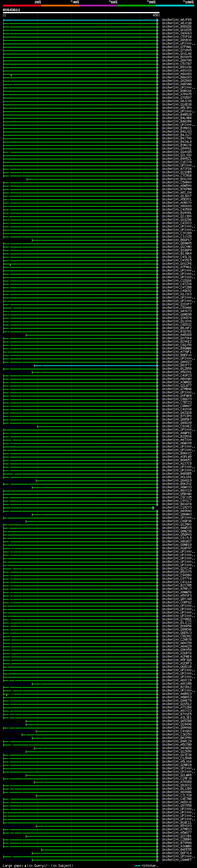Select the UniRef100_B9IA36 label

pyautogui.click(x=177, y=67)
